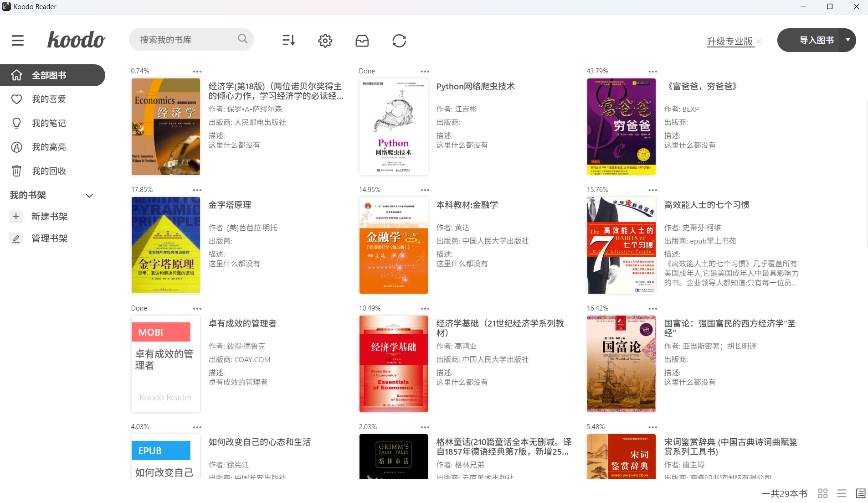Viewport: 868px width, 503px height.
Task: Click the plus icon for 新建书架
Action: point(16,216)
